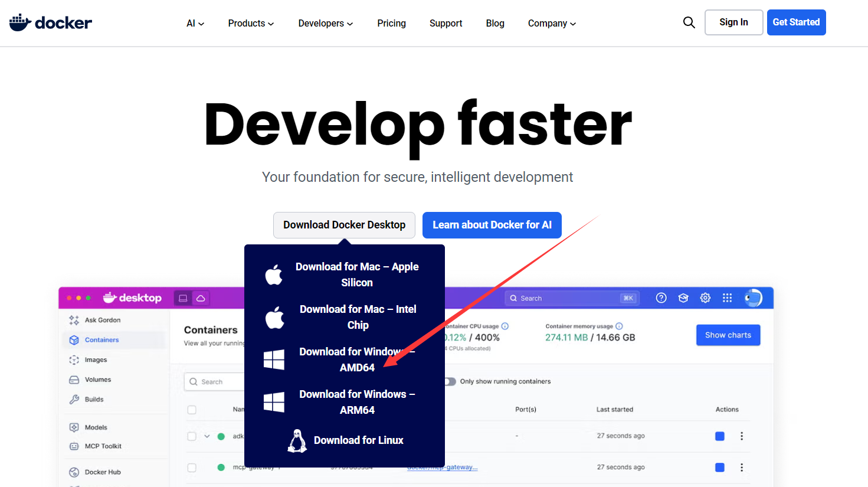Click the Actions column header
The height and width of the screenshot is (487, 868).
click(727, 410)
